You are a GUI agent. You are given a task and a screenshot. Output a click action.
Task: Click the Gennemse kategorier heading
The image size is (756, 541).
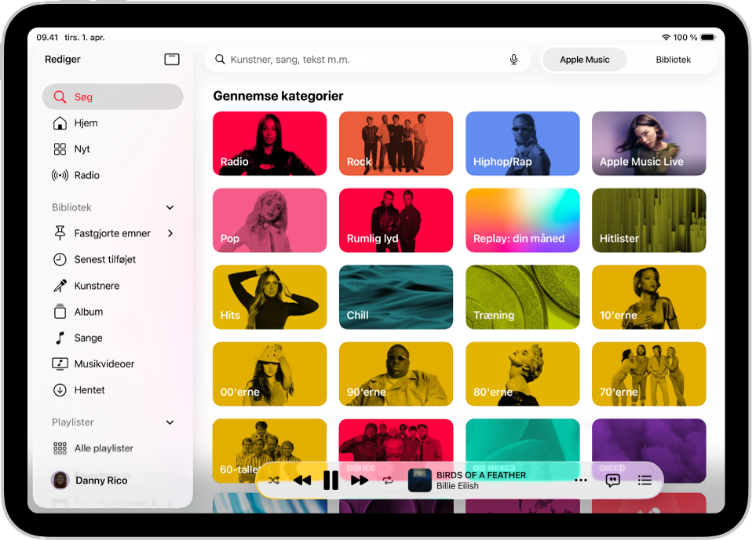point(278,96)
